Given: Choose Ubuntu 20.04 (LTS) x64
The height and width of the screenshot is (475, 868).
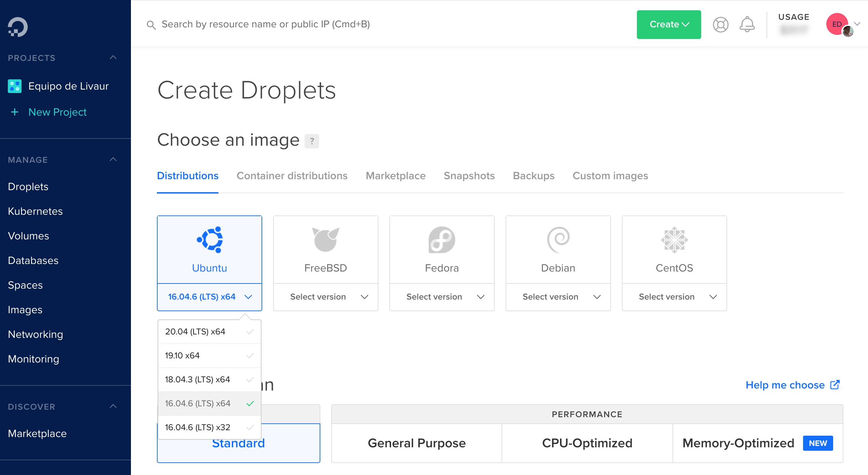Looking at the screenshot, I should (210, 332).
